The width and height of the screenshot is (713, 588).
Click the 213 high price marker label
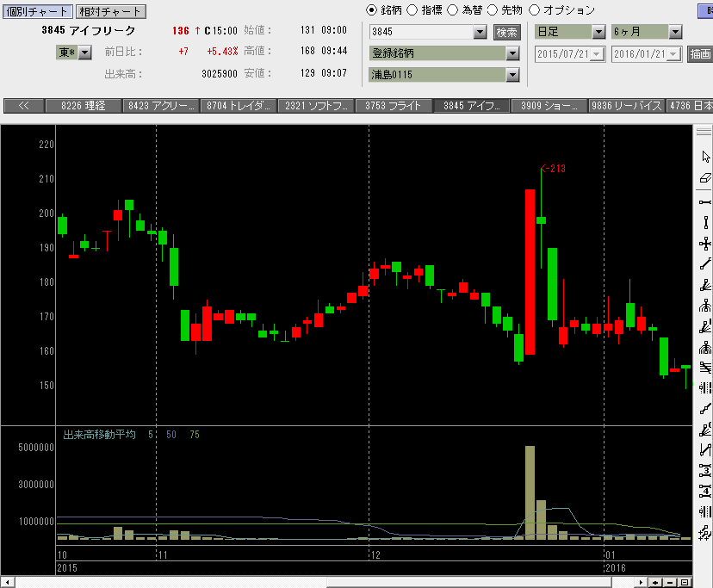coord(553,169)
